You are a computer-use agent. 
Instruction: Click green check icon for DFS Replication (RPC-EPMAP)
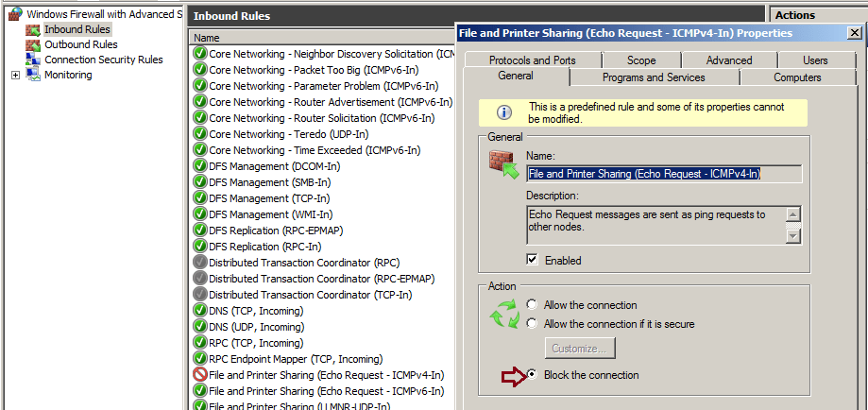[200, 231]
